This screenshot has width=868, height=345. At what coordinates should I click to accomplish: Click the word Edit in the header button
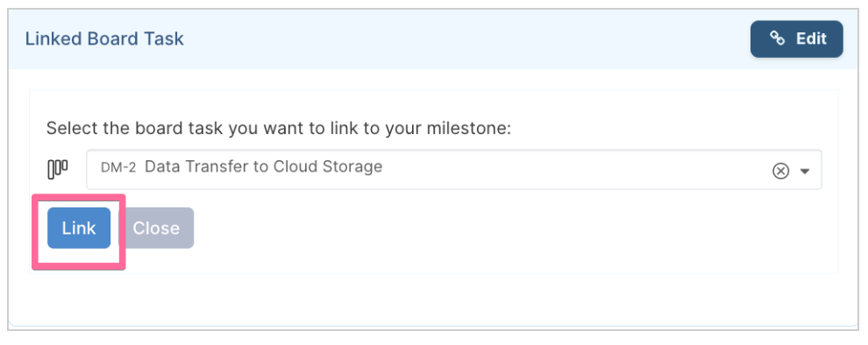pos(811,39)
